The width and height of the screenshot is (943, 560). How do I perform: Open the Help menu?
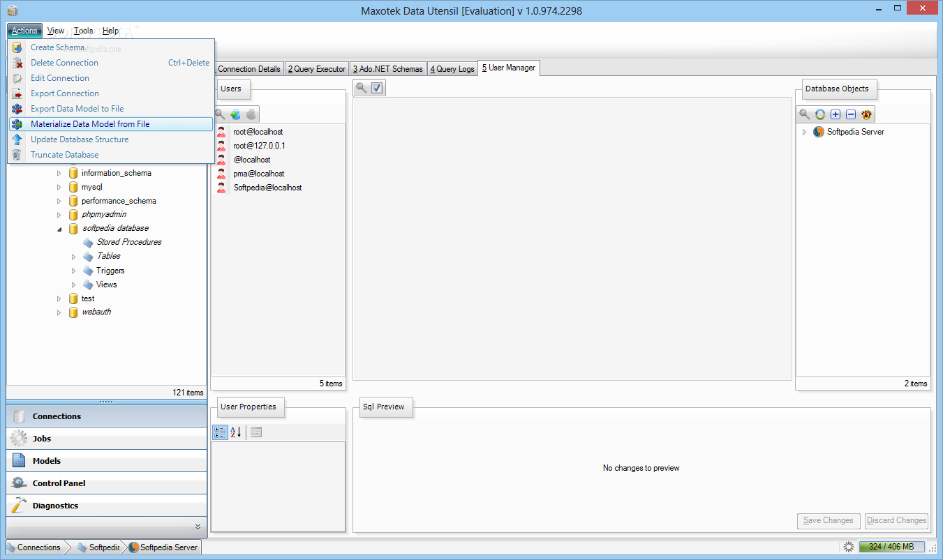click(110, 31)
